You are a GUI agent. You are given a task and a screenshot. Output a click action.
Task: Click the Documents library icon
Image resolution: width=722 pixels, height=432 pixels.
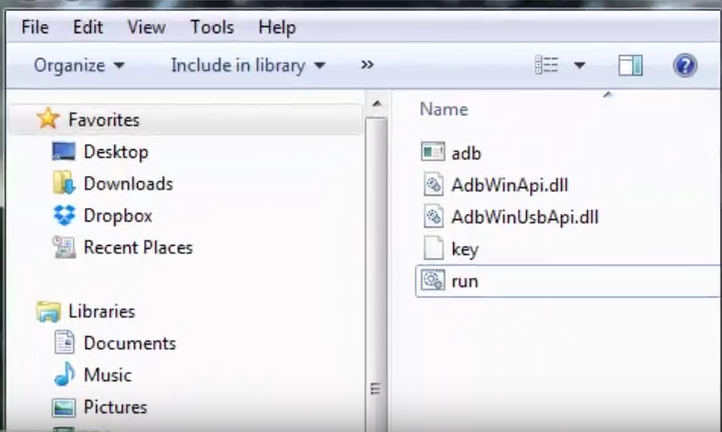pos(64,342)
